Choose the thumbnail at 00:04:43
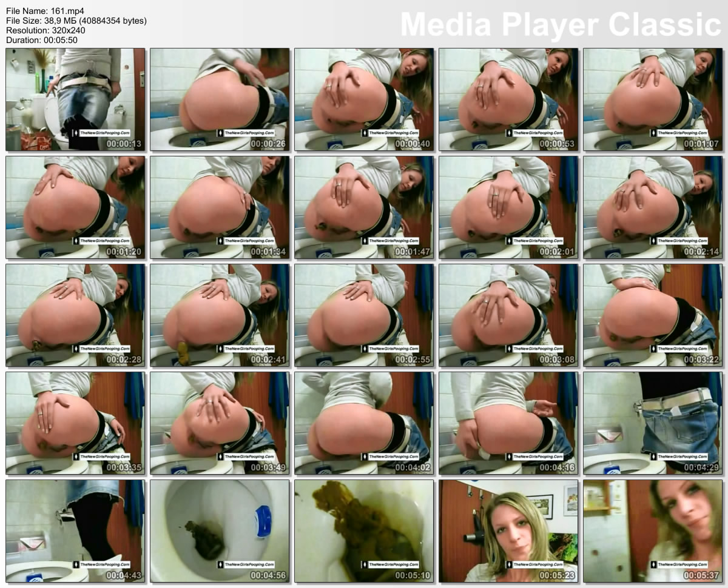 (x=75, y=531)
